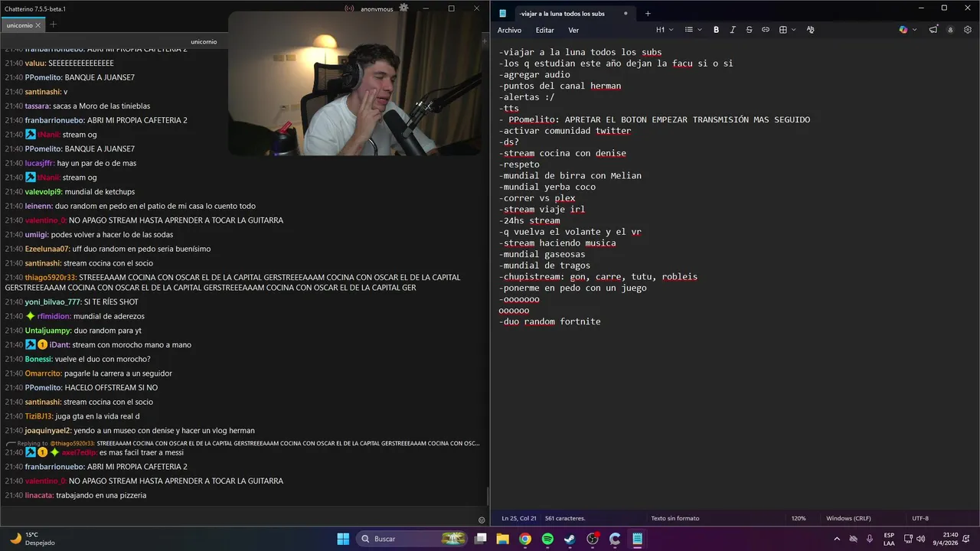Open the weather widget showing 15°C Despejado

[32, 539]
